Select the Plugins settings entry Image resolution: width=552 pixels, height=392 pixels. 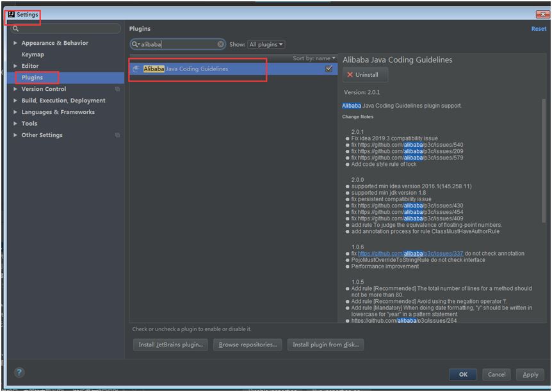pyautogui.click(x=32, y=78)
